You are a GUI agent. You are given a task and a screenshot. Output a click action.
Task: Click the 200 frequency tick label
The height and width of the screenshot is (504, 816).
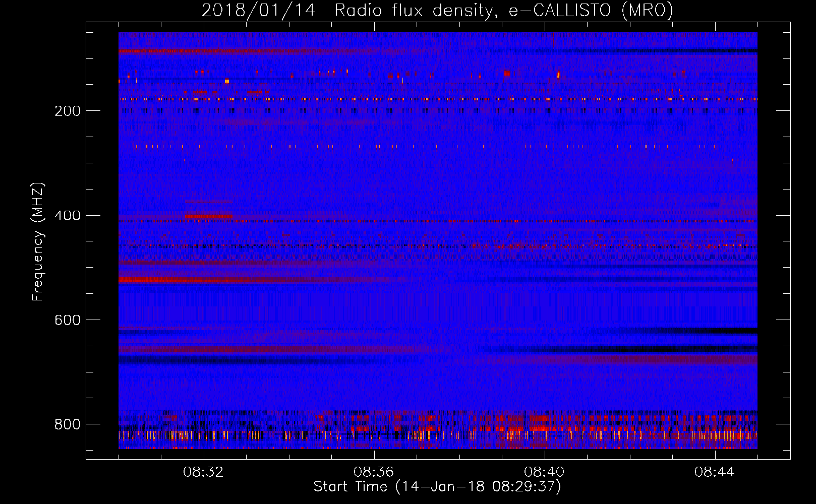click(x=68, y=111)
